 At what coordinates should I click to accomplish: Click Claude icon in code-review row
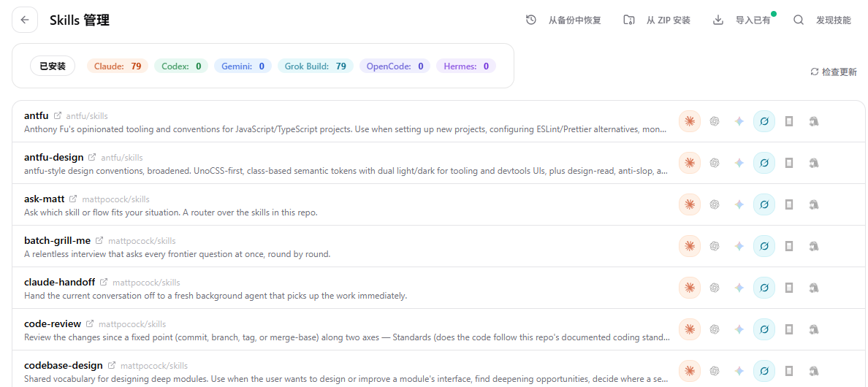pos(690,329)
